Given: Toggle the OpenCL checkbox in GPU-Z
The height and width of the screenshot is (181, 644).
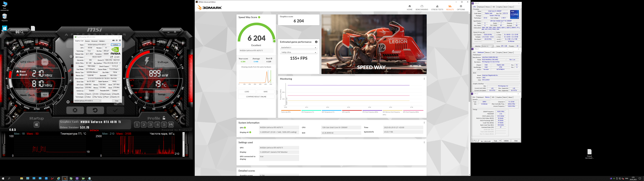Looking at the screenshot, I should (x=86, y=94).
